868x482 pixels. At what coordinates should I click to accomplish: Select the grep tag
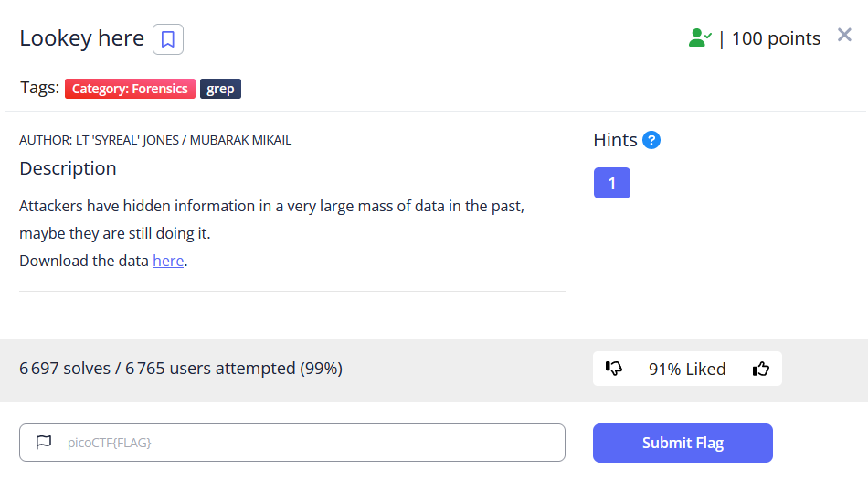tap(220, 89)
